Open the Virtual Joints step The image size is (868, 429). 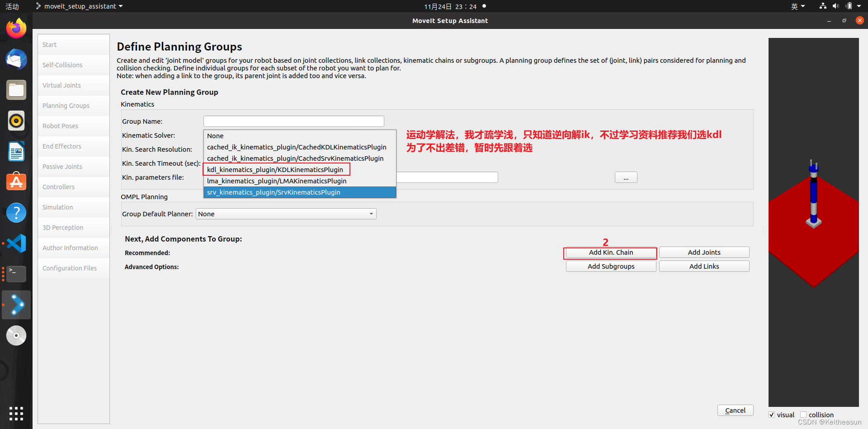74,85
